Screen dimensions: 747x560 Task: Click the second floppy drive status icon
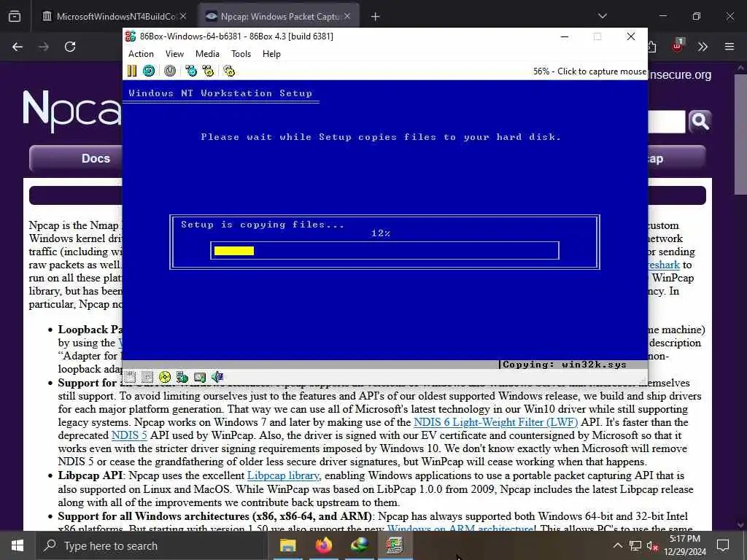tap(147, 377)
